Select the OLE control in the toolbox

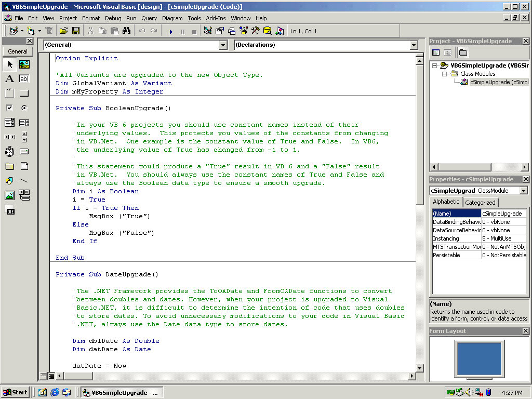click(x=9, y=210)
